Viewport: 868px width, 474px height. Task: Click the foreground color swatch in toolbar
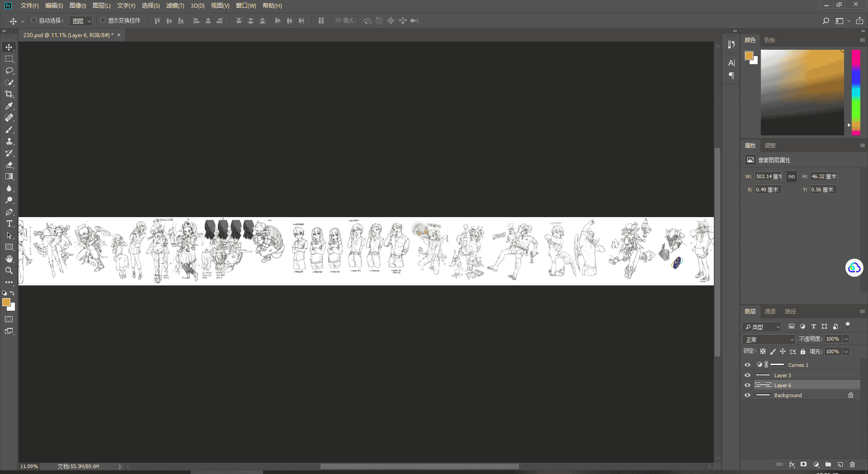pos(6,302)
